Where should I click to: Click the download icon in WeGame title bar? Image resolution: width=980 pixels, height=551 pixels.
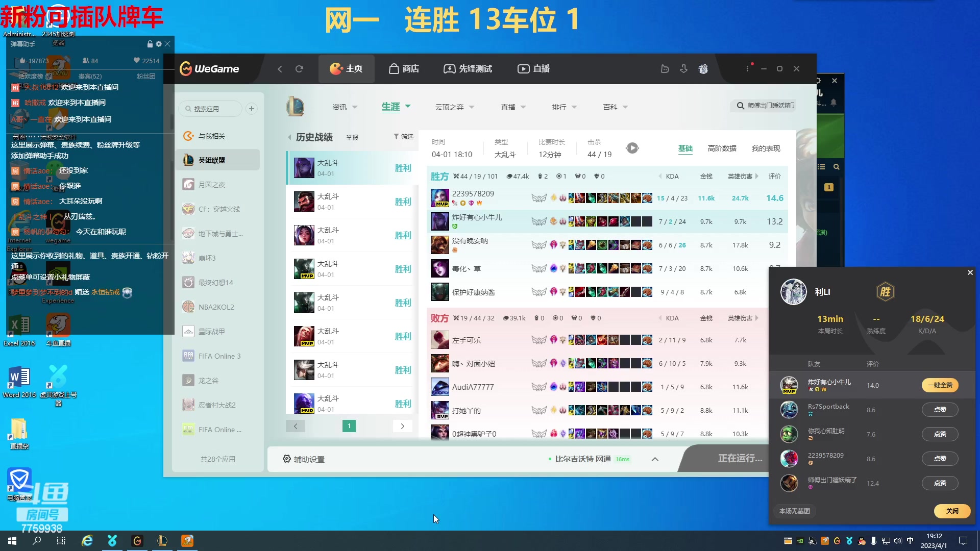tap(684, 69)
